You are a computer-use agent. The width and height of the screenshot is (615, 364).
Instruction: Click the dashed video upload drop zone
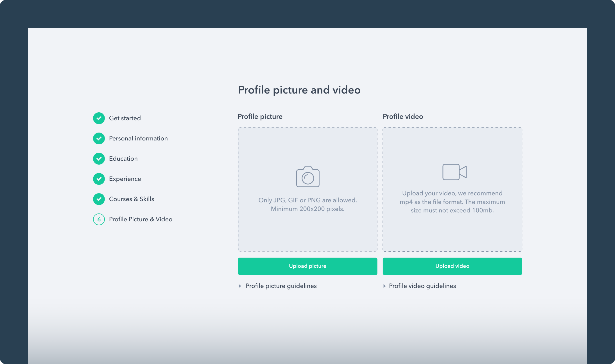coord(452,189)
